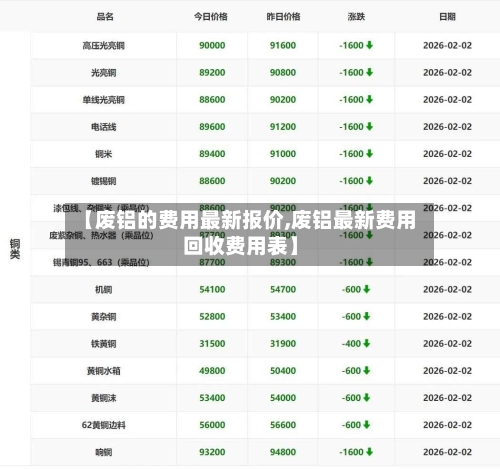
Task: Click today's price 90000
Action: [x=212, y=45]
